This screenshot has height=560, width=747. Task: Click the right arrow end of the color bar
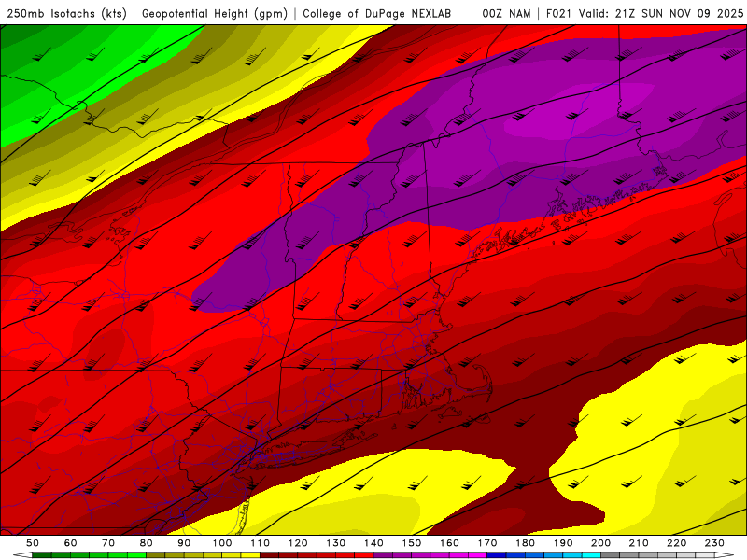725,555
